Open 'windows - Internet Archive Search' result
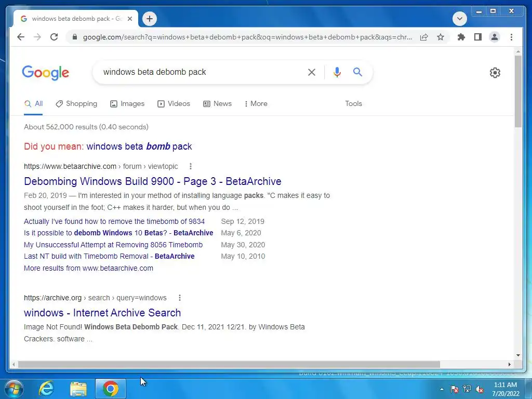Image resolution: width=532 pixels, height=399 pixels. pos(102,313)
